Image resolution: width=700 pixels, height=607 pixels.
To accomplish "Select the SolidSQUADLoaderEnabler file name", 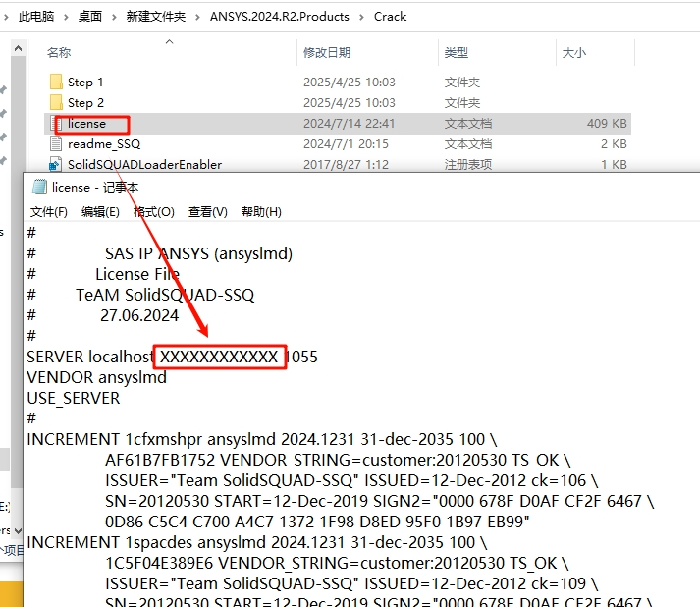I will click(x=144, y=164).
